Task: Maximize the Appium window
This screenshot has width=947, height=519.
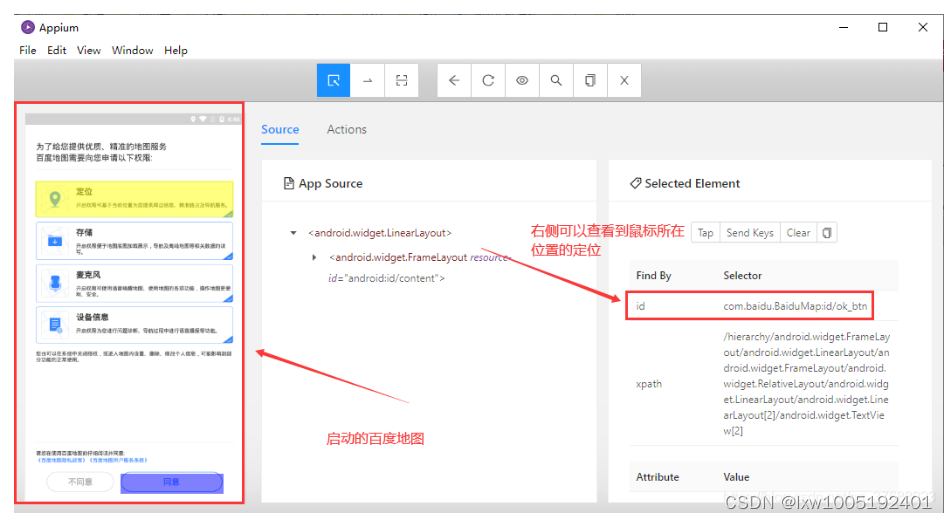Action: (x=882, y=27)
